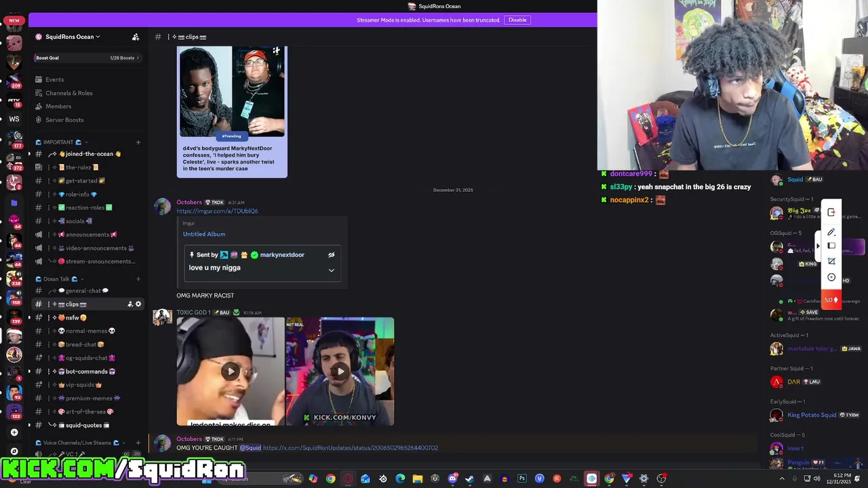
Task: Click the red SD button in floating toolbar
Action: pos(831,300)
